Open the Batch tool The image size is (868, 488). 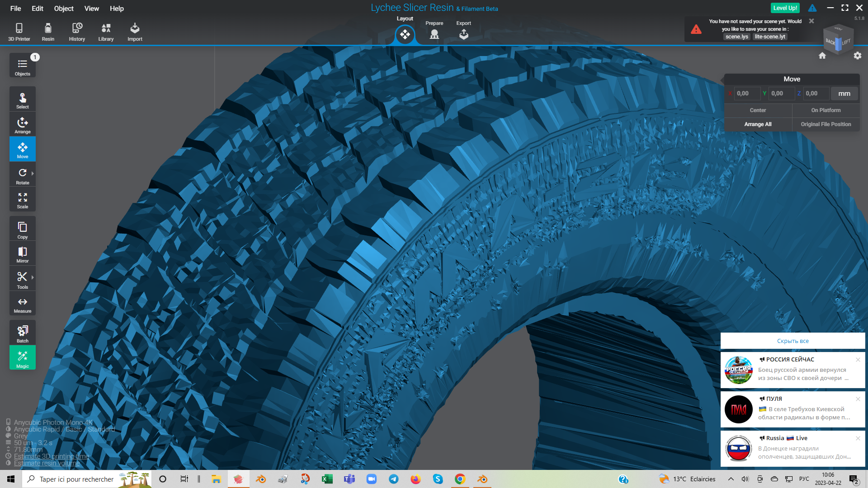click(22, 334)
